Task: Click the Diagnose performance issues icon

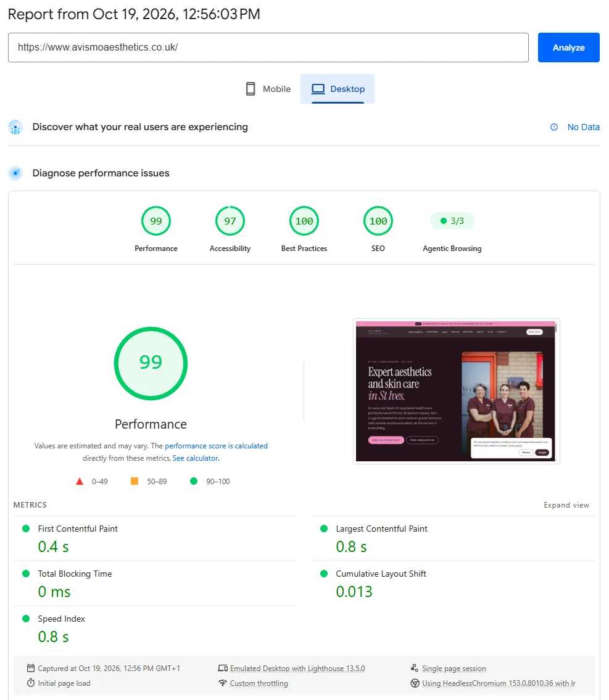Action: tap(15, 173)
